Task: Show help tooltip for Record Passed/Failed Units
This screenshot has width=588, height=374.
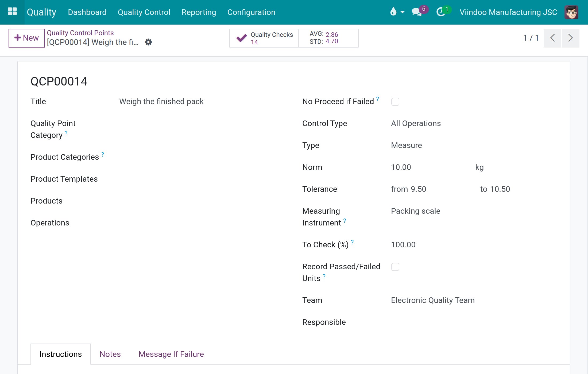Action: click(x=324, y=276)
